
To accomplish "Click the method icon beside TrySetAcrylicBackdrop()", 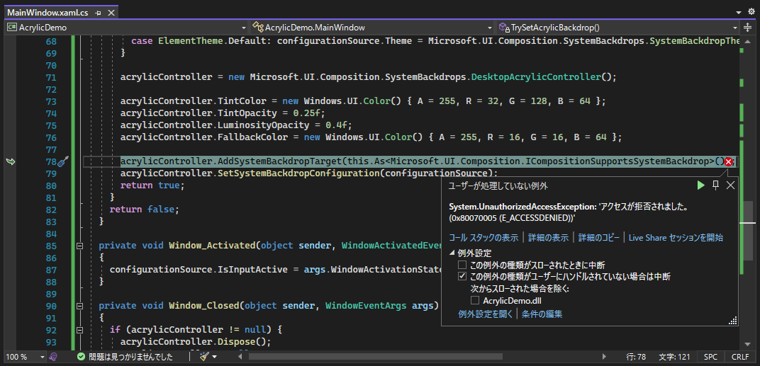I will (505, 28).
